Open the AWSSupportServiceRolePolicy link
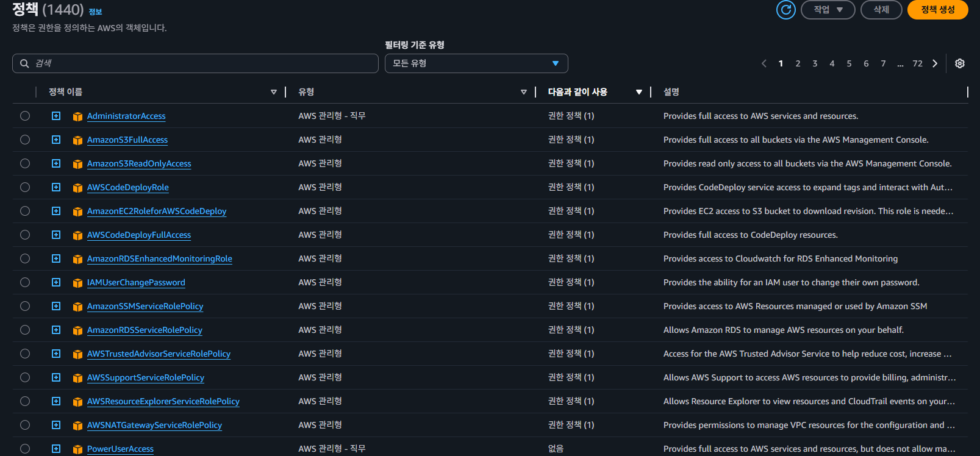Screen dimensions: 980x456 click(146, 377)
